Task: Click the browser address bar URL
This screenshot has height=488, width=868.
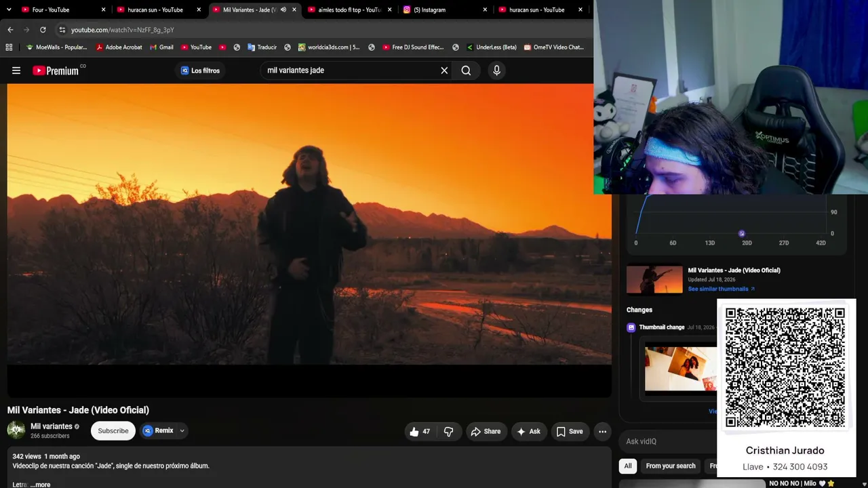Action: click(x=123, y=30)
